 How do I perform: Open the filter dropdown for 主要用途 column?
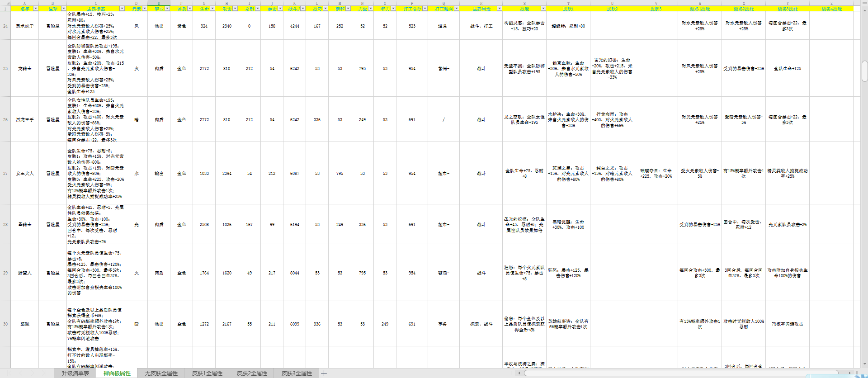click(x=499, y=9)
